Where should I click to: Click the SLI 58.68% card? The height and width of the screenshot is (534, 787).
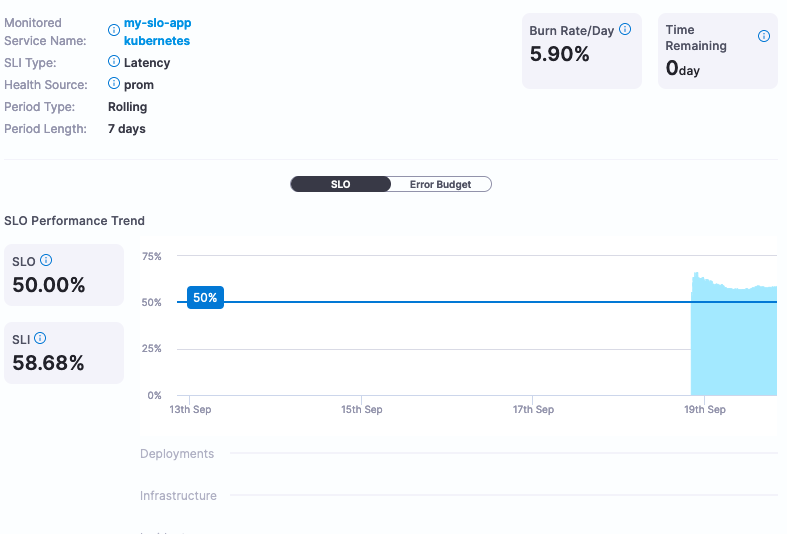[63, 353]
